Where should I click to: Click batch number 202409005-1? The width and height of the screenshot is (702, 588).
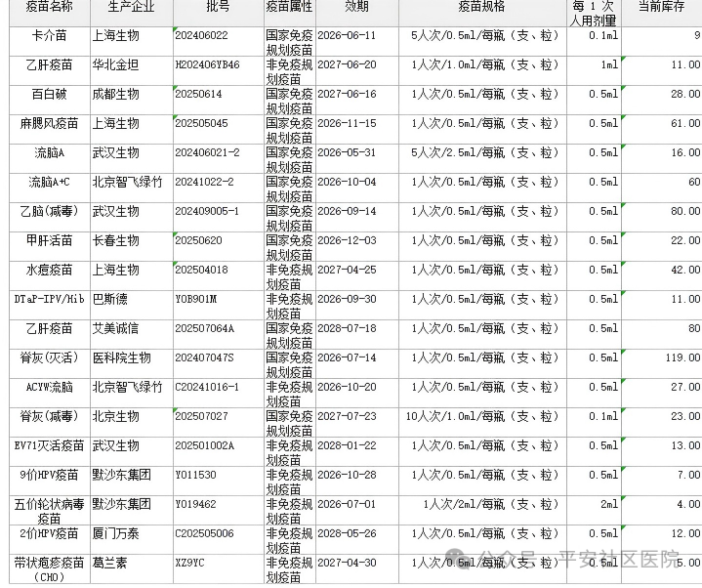207,211
